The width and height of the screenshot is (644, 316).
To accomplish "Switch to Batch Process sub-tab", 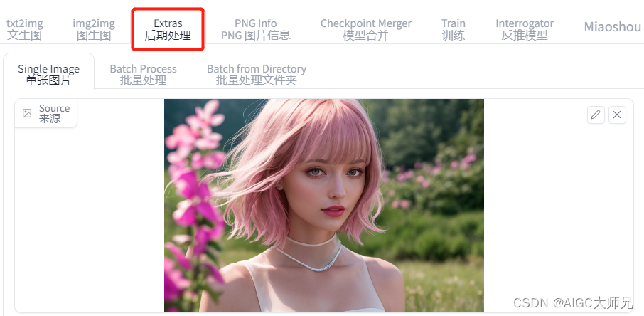I will tap(144, 75).
